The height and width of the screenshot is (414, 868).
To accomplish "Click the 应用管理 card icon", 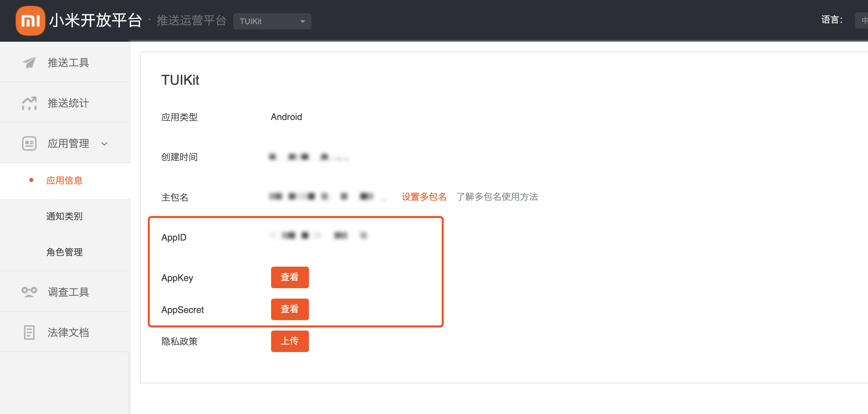I will point(29,144).
